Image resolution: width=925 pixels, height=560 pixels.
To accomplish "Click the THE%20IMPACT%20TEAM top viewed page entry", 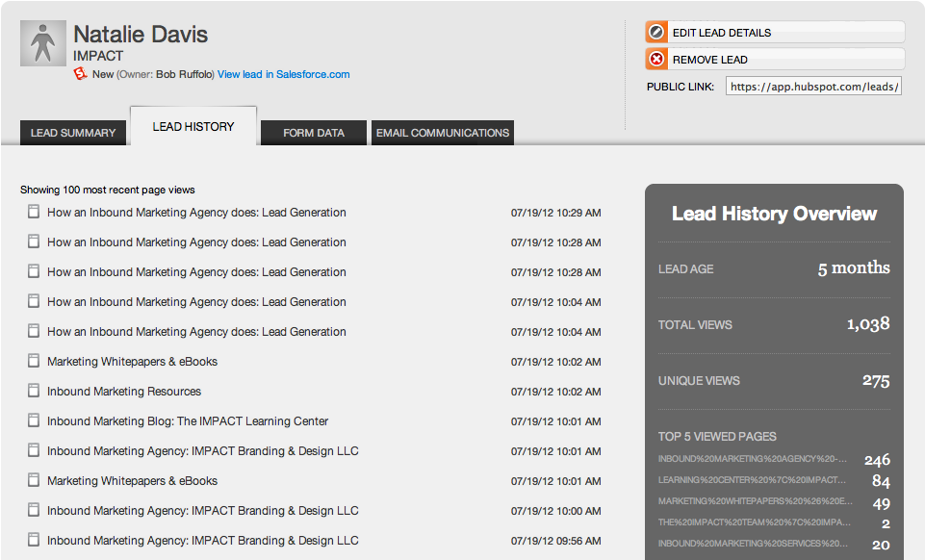I will (x=755, y=522).
